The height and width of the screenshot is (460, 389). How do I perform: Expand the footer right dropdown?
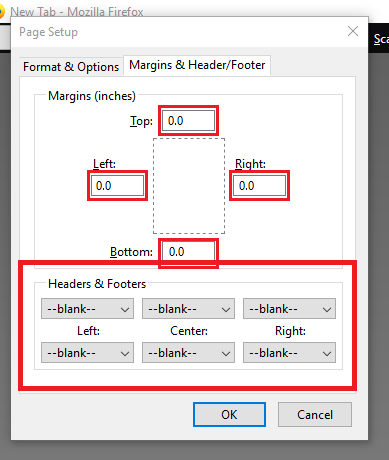289,353
